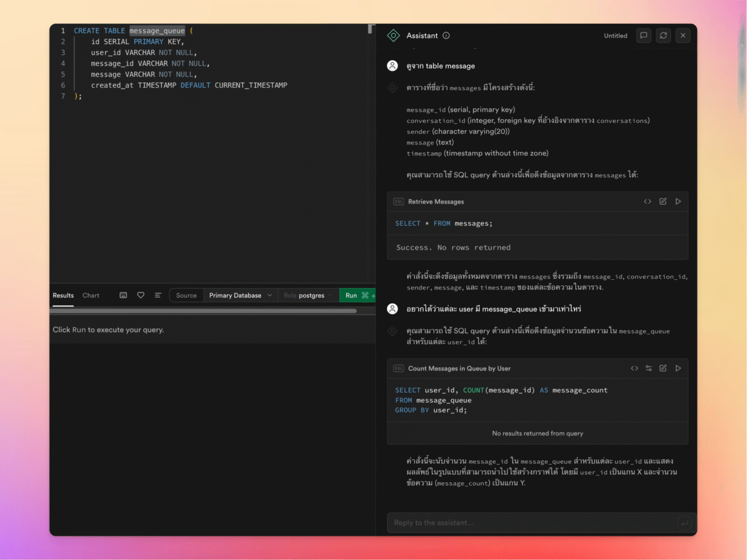Viewport: 747px width, 560px height.
Task: Edit the Retrieve Messages query in editor
Action: point(663,201)
